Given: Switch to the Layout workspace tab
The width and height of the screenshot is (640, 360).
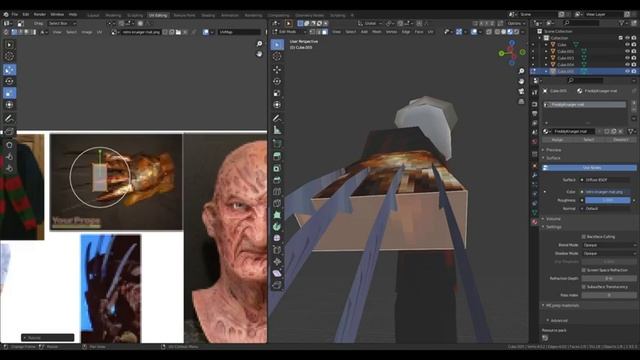Looking at the screenshot, I should tap(93, 15).
